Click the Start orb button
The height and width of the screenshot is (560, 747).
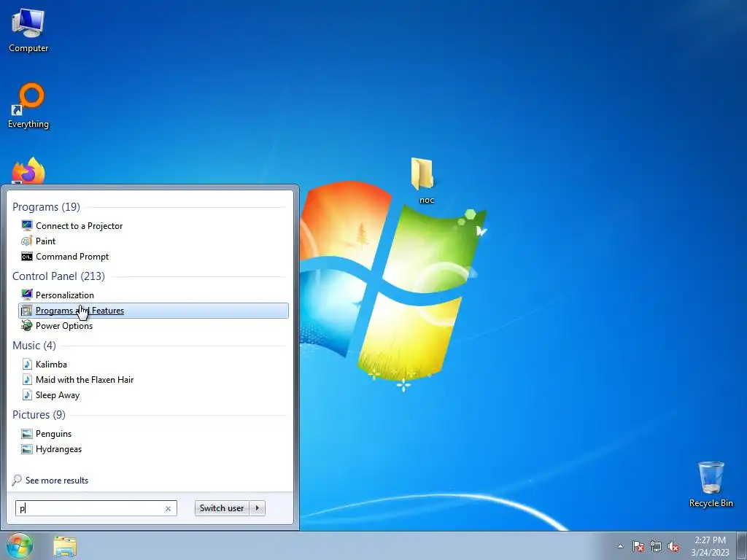pyautogui.click(x=20, y=545)
